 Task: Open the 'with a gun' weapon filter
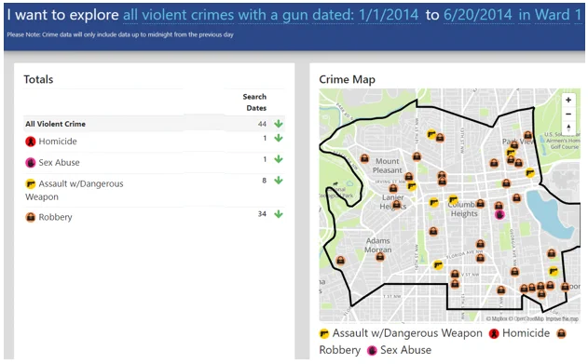pyautogui.click(x=273, y=15)
